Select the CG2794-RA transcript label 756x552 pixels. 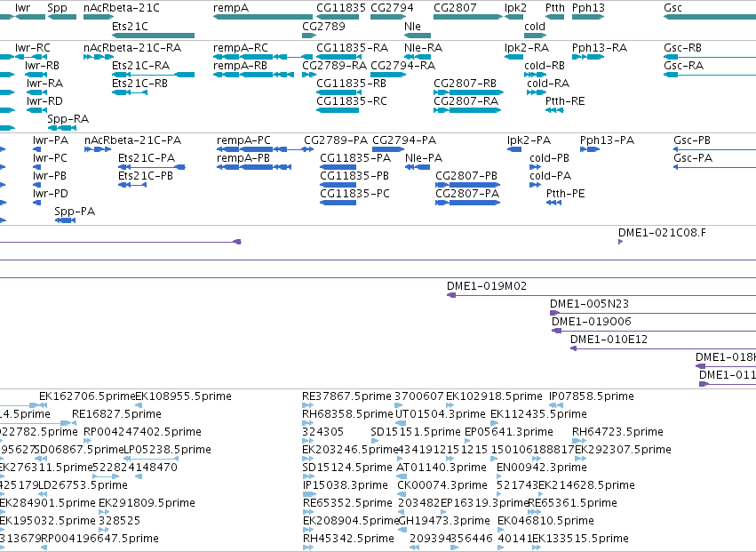402,66
